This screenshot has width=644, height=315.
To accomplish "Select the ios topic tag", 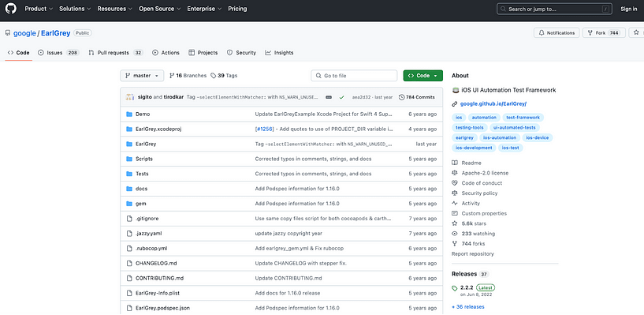I will [459, 118].
